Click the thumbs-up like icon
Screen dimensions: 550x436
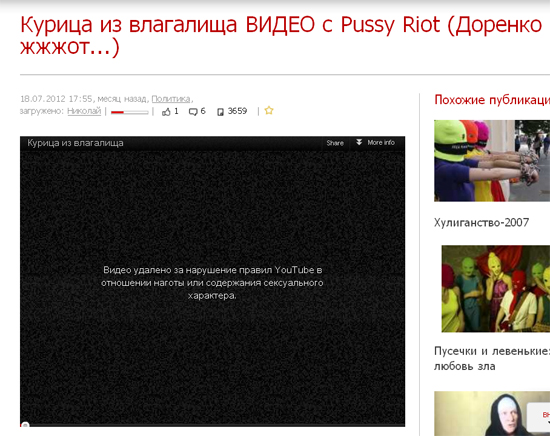click(x=166, y=112)
